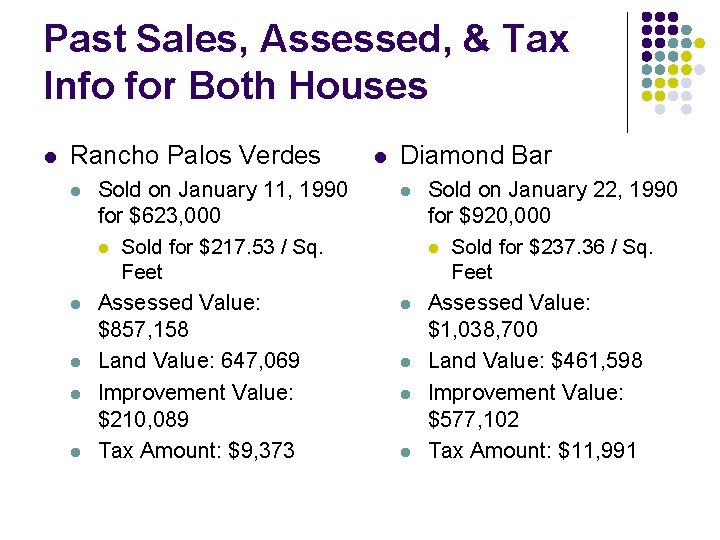Select the "Land Value: $461,598" line
The height and width of the screenshot is (540, 720).
pos(535,360)
